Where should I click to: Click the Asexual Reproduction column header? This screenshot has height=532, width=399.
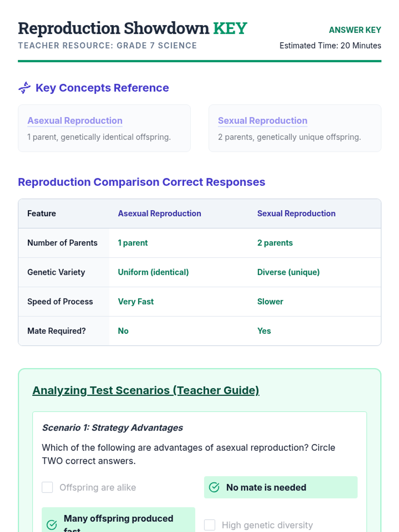(159, 213)
